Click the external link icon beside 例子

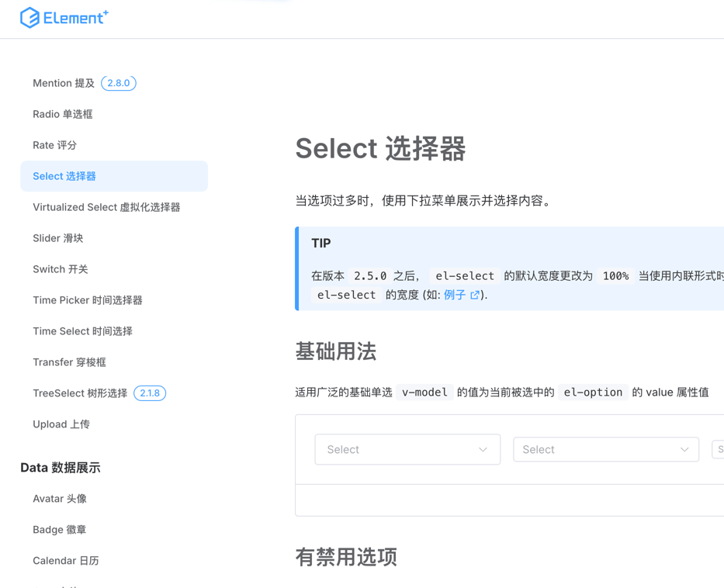pyautogui.click(x=475, y=295)
